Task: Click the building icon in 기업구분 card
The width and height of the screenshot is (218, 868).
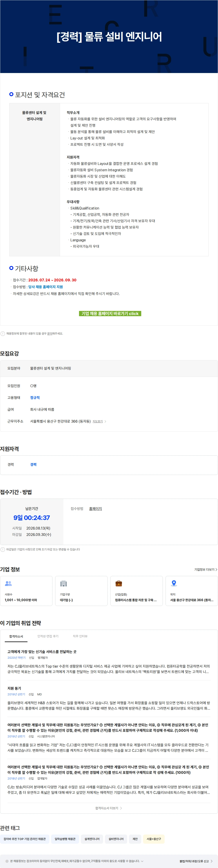Action: pyautogui.click(x=64, y=583)
